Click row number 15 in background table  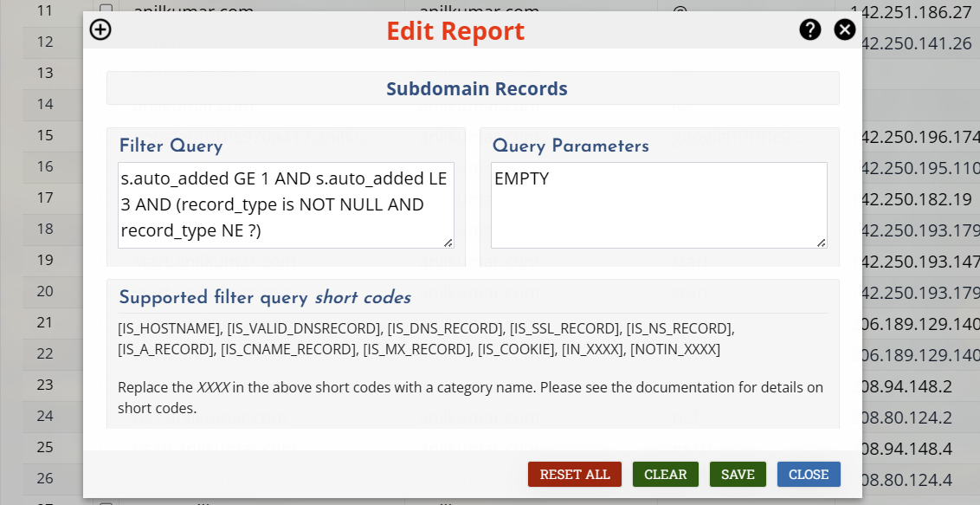point(45,136)
